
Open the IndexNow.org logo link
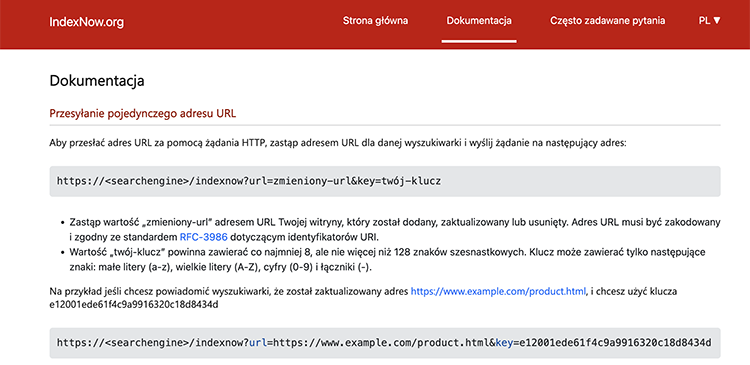tap(87, 22)
